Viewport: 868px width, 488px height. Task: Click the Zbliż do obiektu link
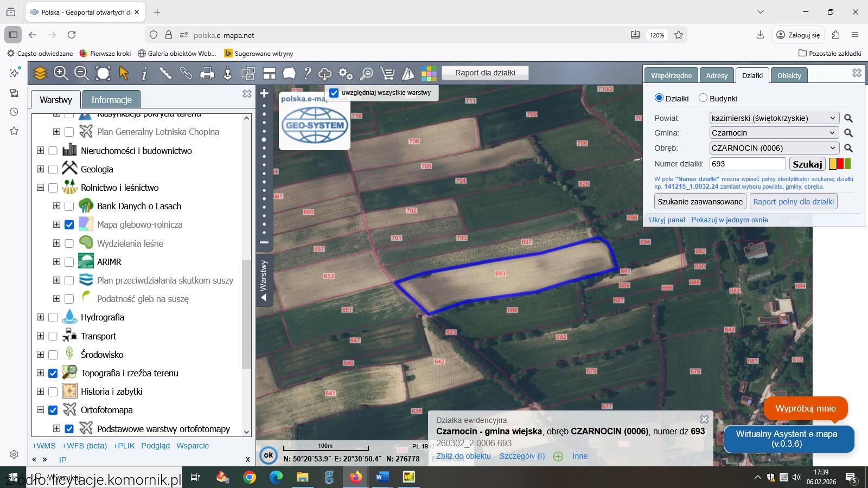463,456
